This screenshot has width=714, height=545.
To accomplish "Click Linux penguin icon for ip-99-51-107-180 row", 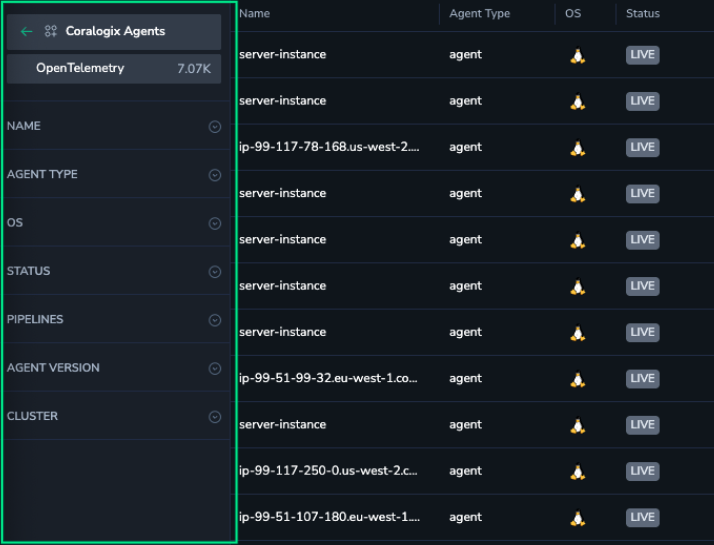I will click(577, 518).
